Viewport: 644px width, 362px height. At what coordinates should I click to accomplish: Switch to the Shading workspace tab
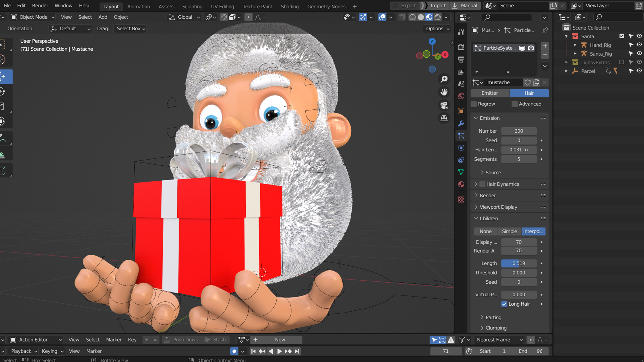click(290, 7)
